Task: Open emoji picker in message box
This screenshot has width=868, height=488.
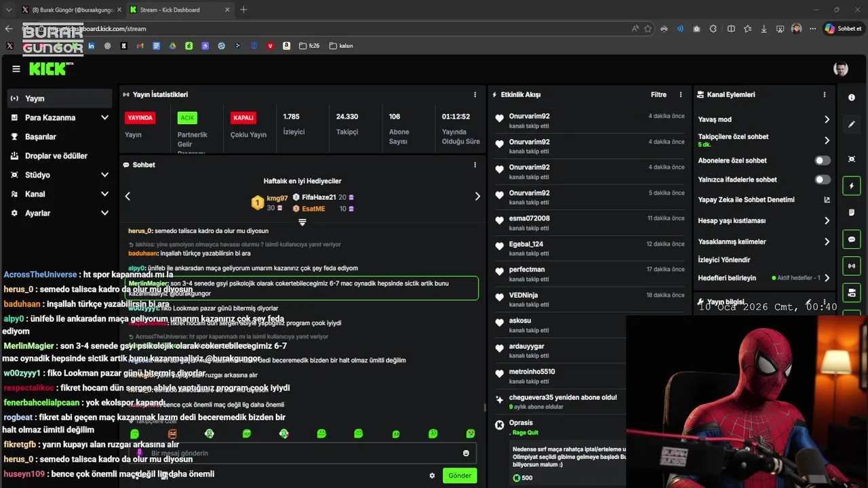Action: tap(466, 453)
